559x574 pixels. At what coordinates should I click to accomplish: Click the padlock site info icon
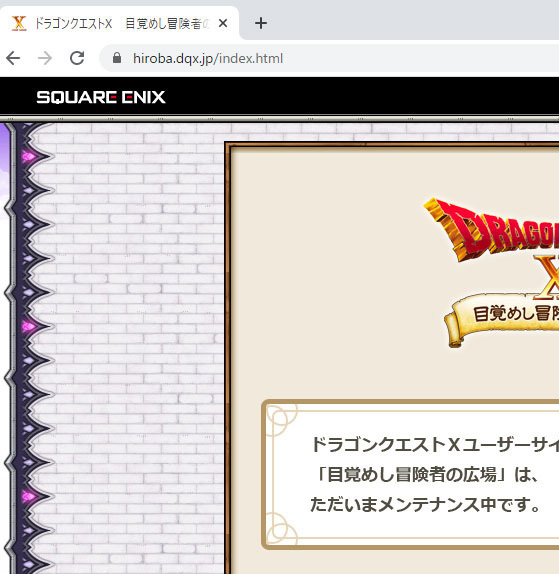pos(117,58)
